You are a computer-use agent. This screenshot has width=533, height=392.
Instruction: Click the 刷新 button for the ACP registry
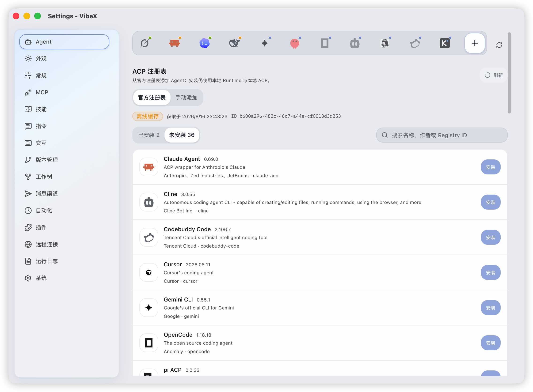tap(494, 75)
